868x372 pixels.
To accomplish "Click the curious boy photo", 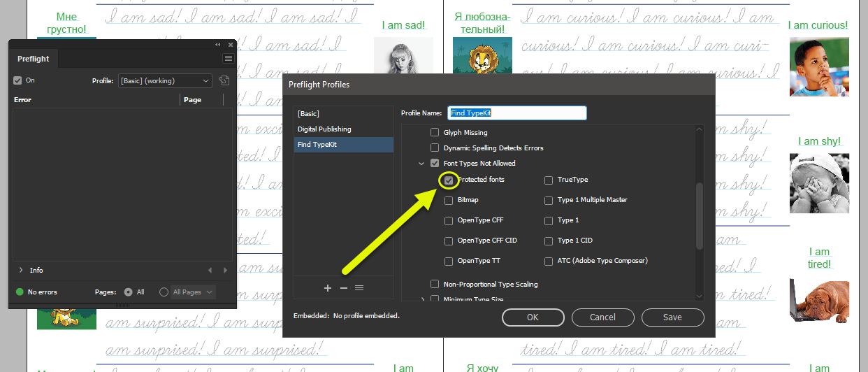I will click(819, 66).
